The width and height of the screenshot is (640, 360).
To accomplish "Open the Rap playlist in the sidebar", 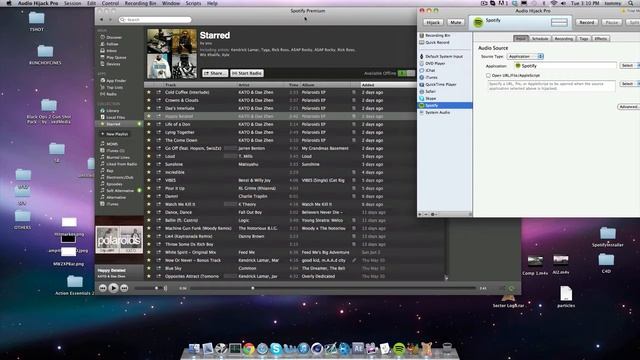I will point(110,171).
